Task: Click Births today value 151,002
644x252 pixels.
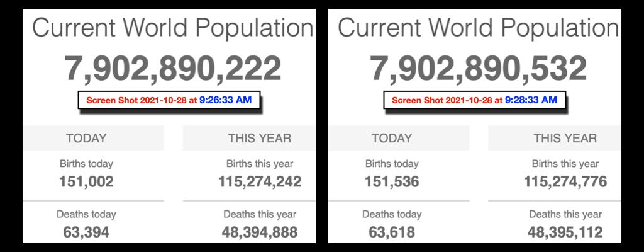Action: point(86,181)
